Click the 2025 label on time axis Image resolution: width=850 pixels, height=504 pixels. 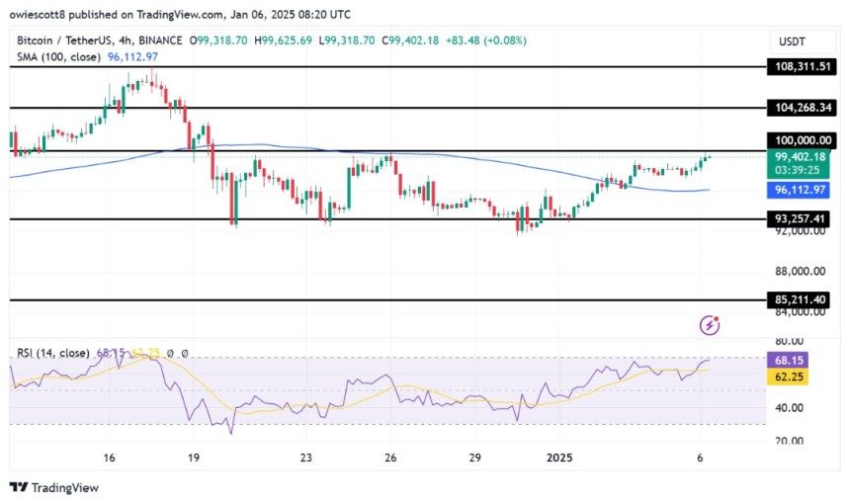(559, 458)
